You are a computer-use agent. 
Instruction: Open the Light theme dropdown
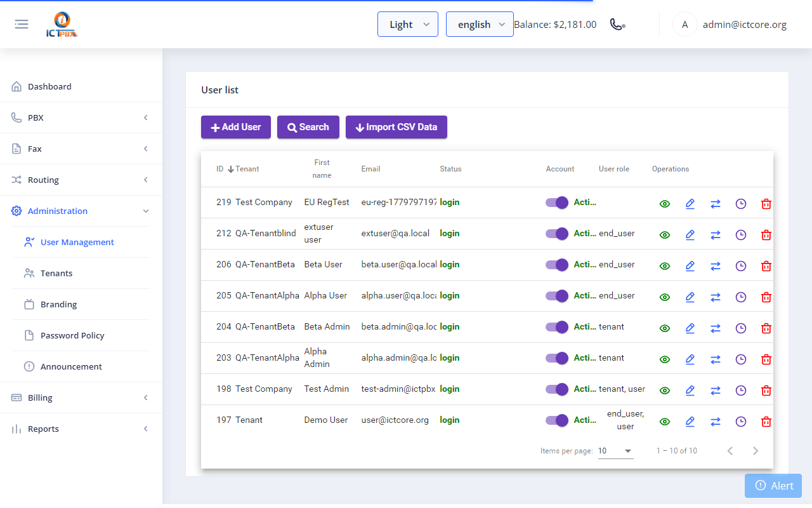click(x=408, y=24)
